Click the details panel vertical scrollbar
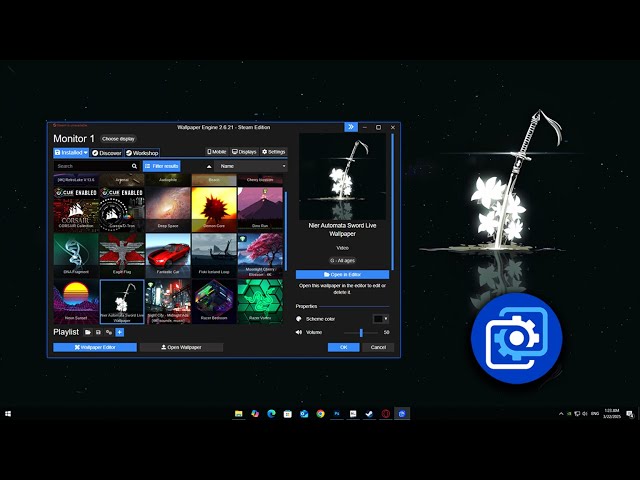The height and width of the screenshot is (480, 640). 392,202
